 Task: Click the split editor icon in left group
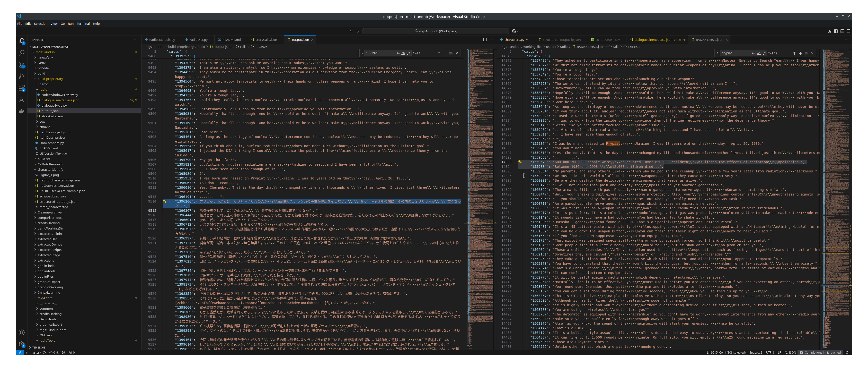pyautogui.click(x=485, y=40)
